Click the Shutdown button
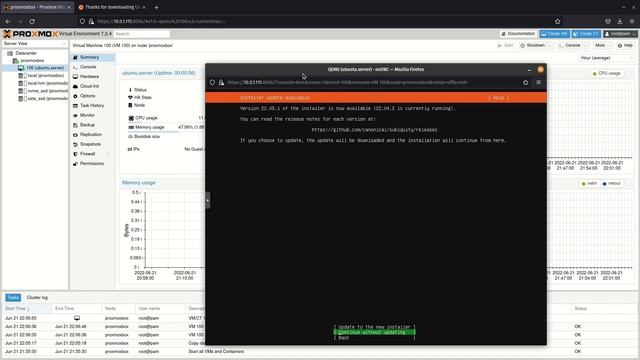 pyautogui.click(x=533, y=45)
